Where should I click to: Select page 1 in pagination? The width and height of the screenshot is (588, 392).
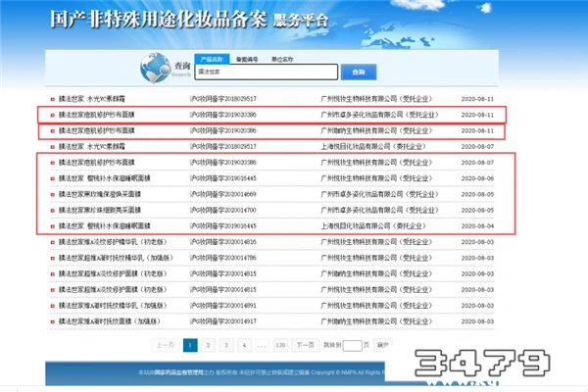(x=191, y=345)
